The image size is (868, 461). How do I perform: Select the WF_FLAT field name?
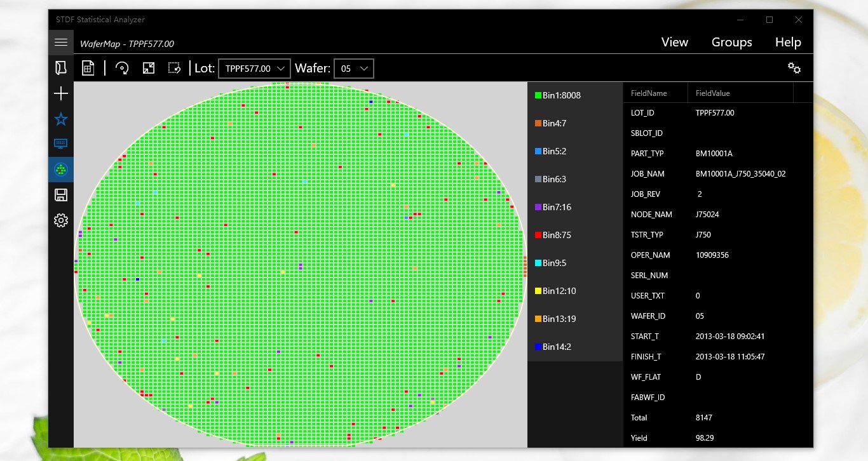point(646,377)
